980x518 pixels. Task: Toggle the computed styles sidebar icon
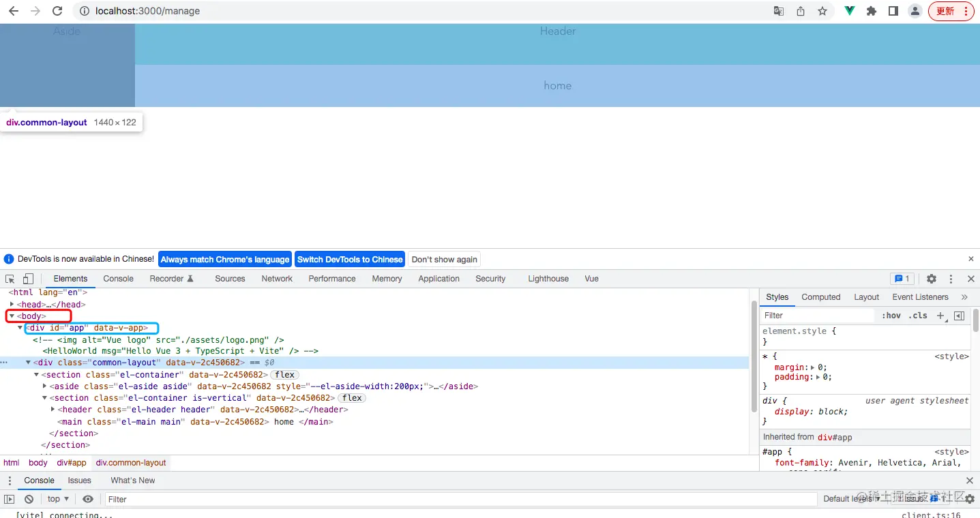[x=959, y=316]
